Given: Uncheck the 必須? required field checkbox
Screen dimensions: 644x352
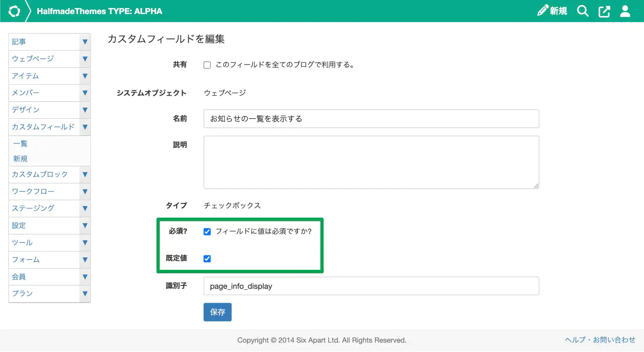Looking at the screenshot, I should [207, 232].
